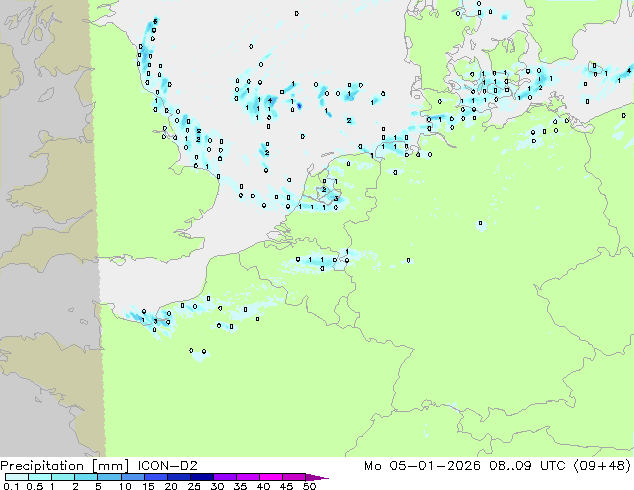Select the 1–2 mm legend swatch

63,477
